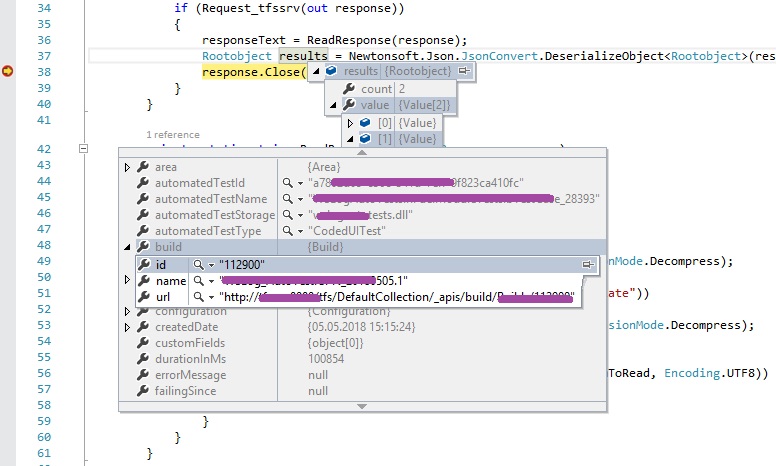Pin the build id datatip row
The image size is (776, 466).
[x=587, y=265]
